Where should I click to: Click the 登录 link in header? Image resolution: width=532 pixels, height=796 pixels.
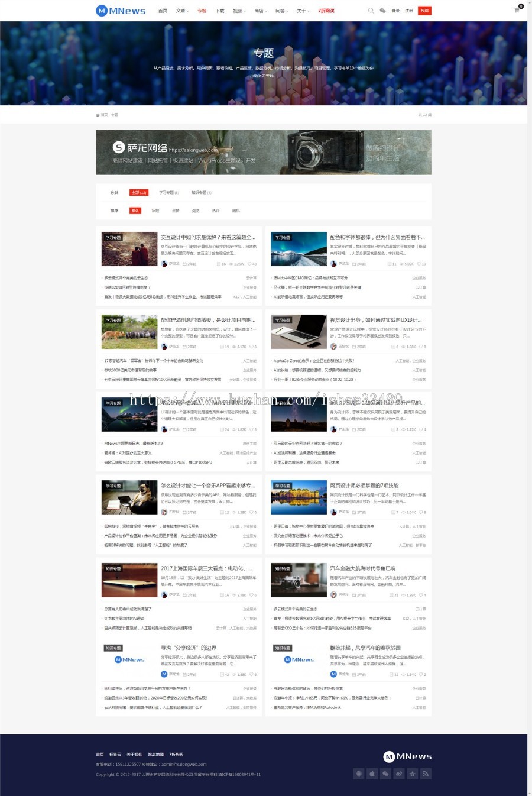[395, 11]
